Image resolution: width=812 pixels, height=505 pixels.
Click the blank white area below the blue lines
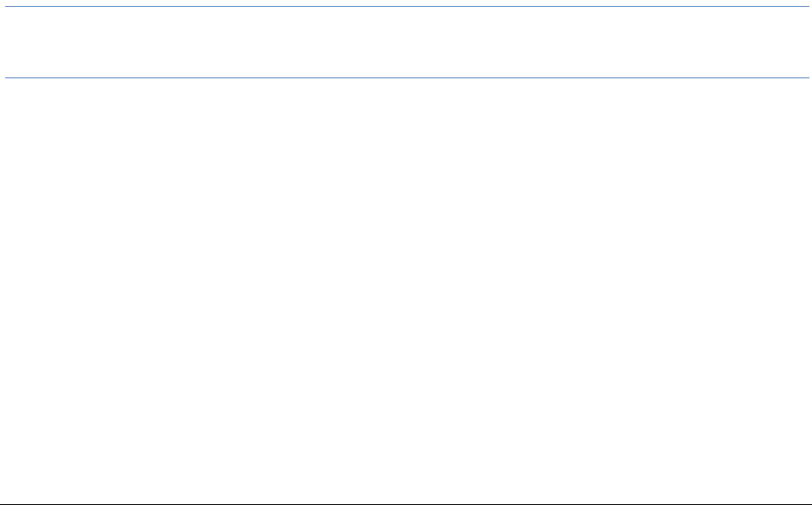(406, 284)
